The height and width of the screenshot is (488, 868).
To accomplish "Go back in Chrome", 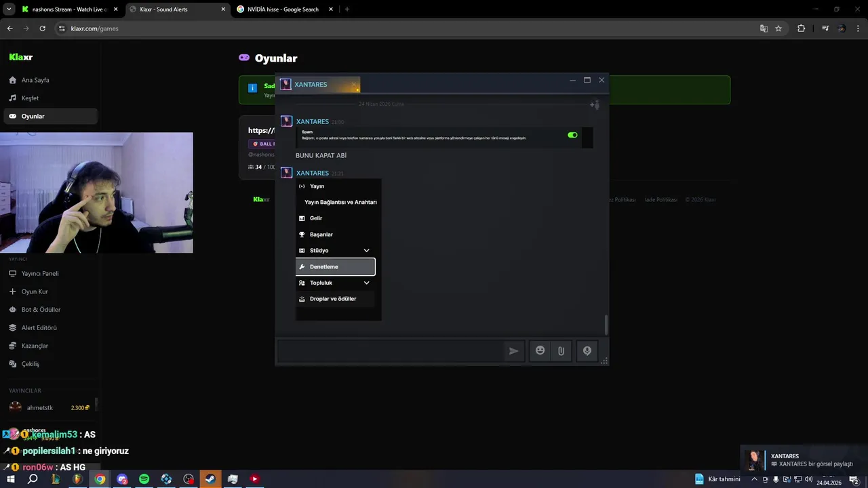I will tap(9, 28).
